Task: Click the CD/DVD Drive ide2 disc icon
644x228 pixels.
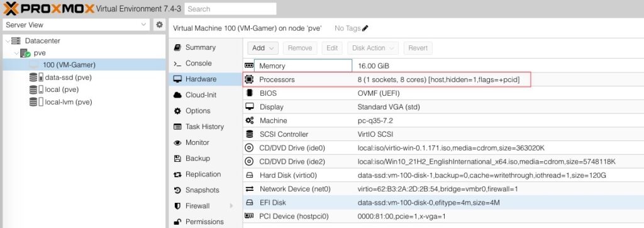Action: point(249,161)
